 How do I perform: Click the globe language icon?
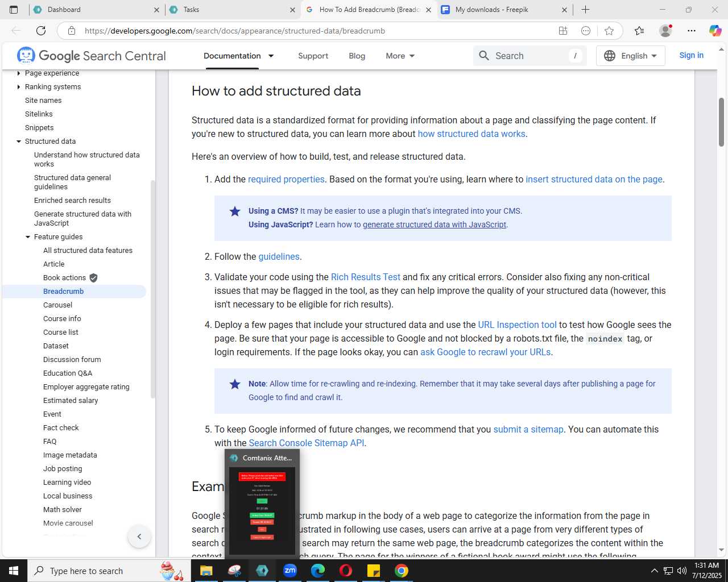pyautogui.click(x=610, y=56)
